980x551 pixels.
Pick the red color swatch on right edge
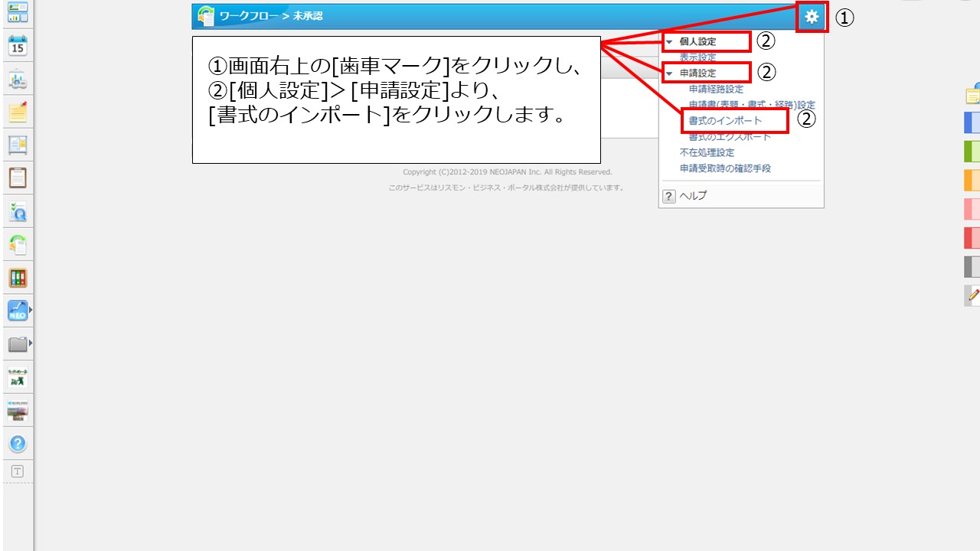coord(972,238)
